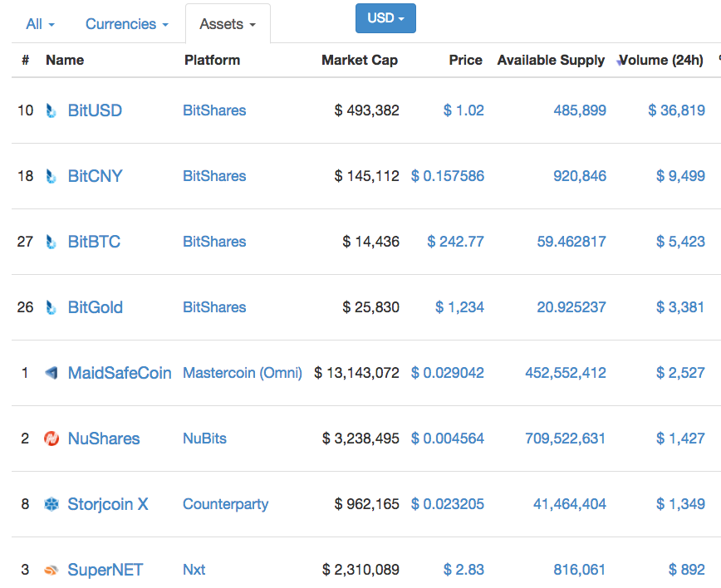The width and height of the screenshot is (721, 588).
Task: Click BitCNY available supply 920,846
Action: [580, 176]
